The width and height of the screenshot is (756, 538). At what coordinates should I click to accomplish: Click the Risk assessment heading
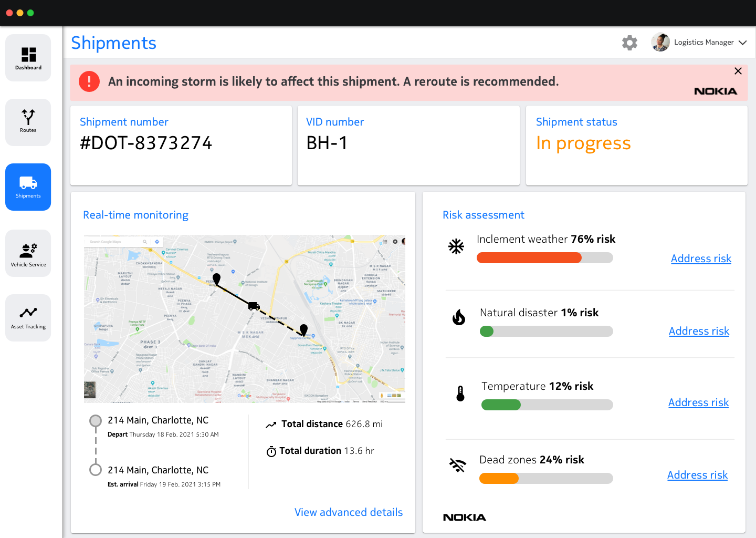484,215
